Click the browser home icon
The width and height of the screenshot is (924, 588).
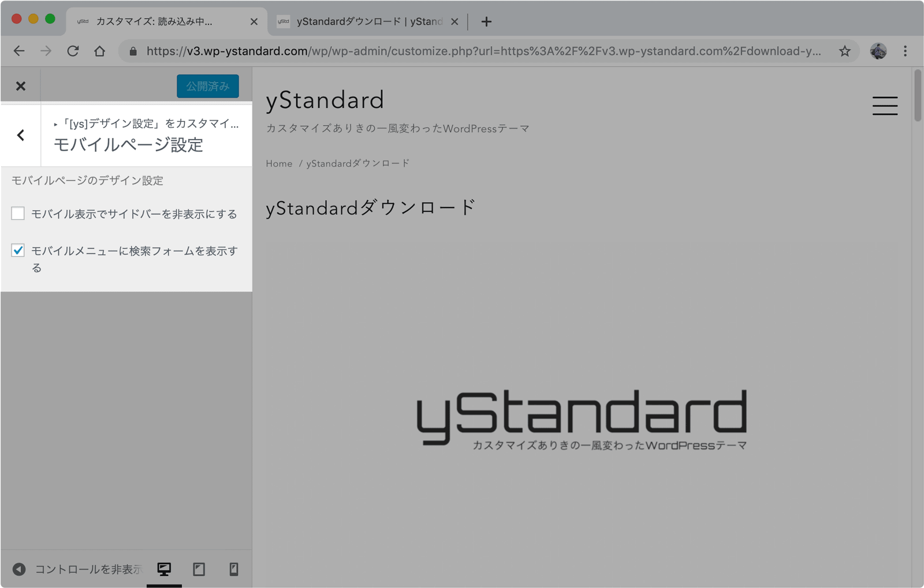pyautogui.click(x=100, y=51)
